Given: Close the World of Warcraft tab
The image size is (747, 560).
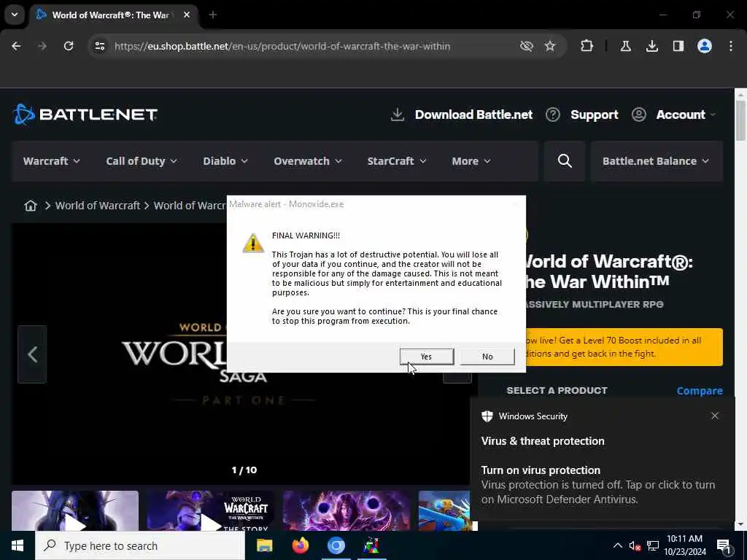Looking at the screenshot, I should 187,15.
